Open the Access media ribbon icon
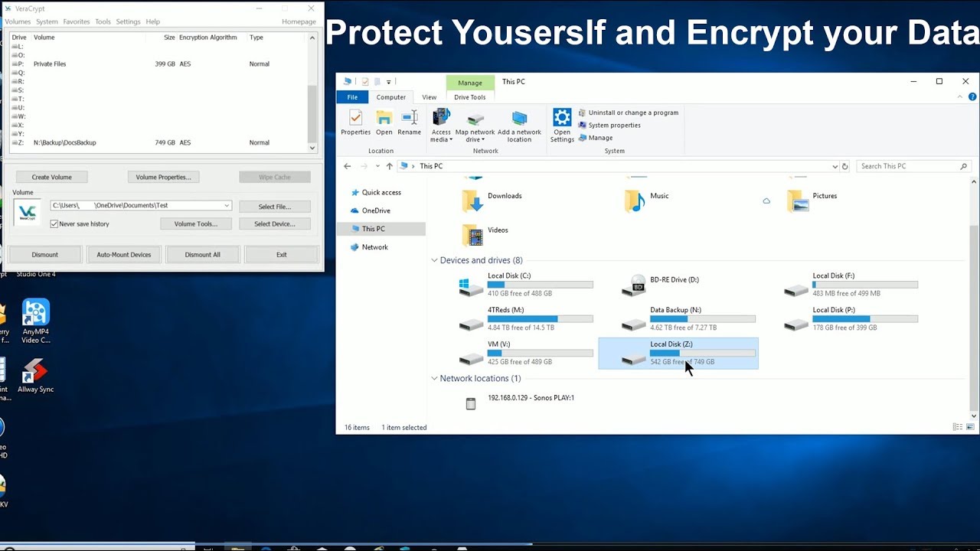This screenshot has height=551, width=980. point(442,117)
